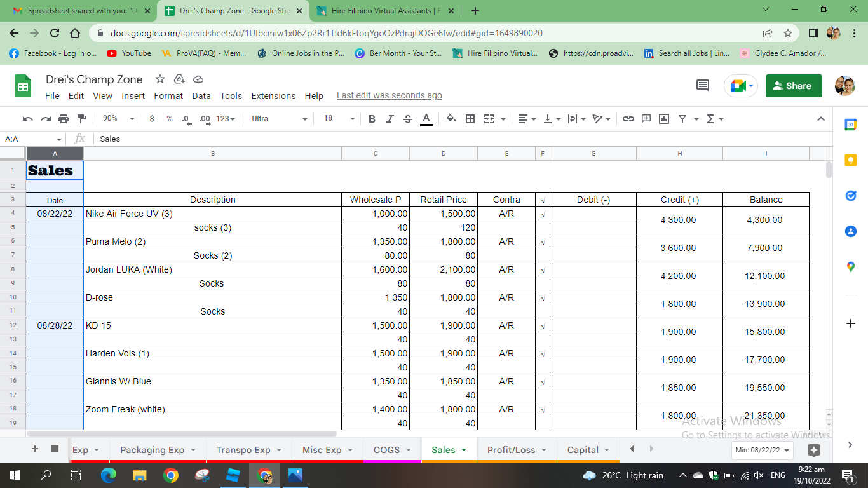Open the Format menu
The height and width of the screenshot is (488, 868).
tap(168, 96)
